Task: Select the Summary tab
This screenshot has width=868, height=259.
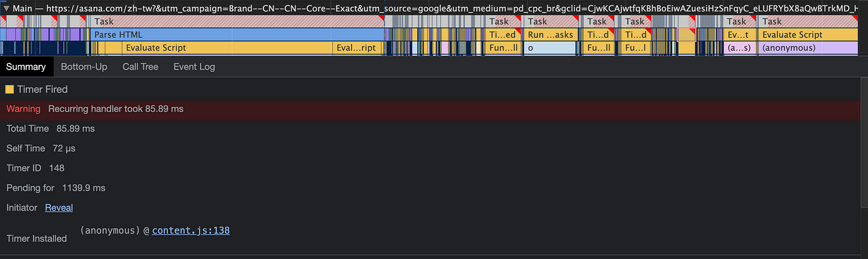Action: [26, 66]
